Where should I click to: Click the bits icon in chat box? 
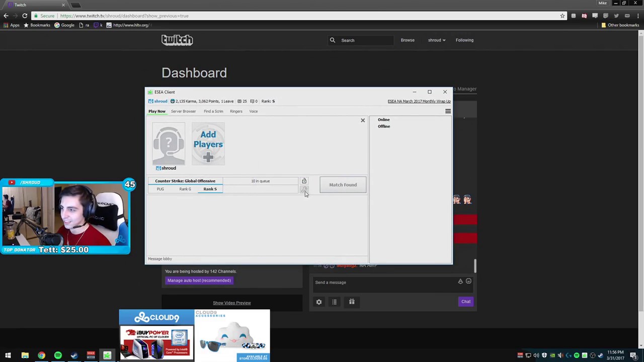[x=460, y=282]
